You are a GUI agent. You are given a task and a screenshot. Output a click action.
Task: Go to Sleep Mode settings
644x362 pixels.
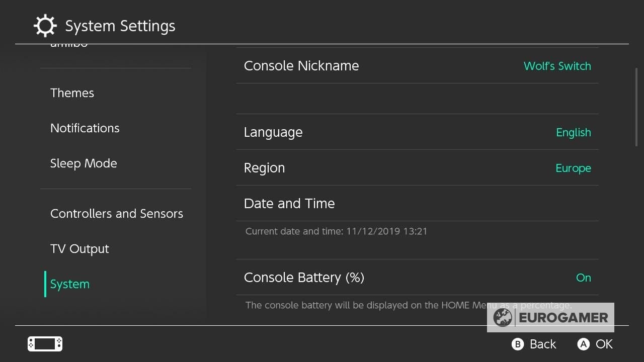tap(84, 163)
